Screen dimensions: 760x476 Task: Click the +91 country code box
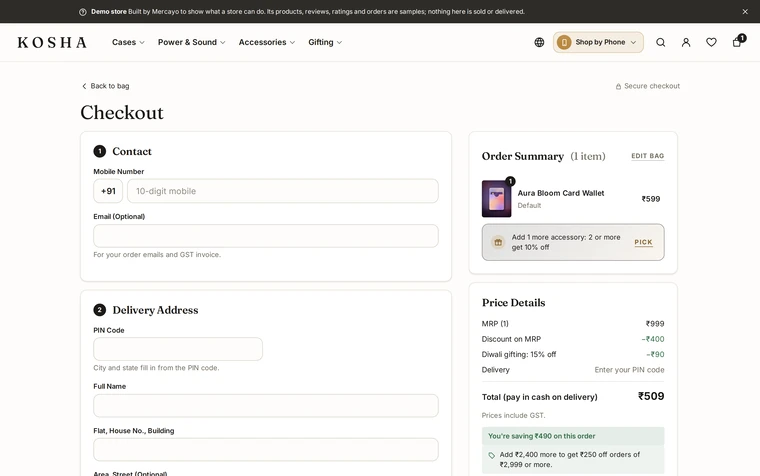point(108,191)
